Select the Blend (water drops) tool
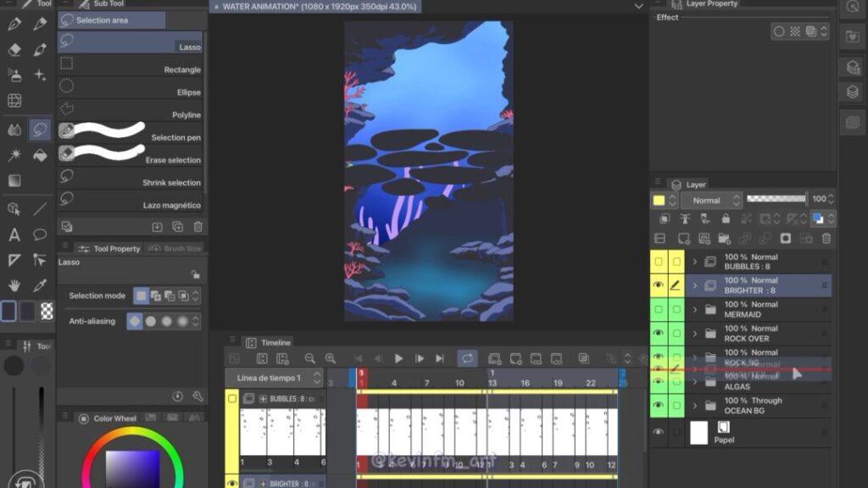Screen dimensions: 868x488 coord(14,130)
